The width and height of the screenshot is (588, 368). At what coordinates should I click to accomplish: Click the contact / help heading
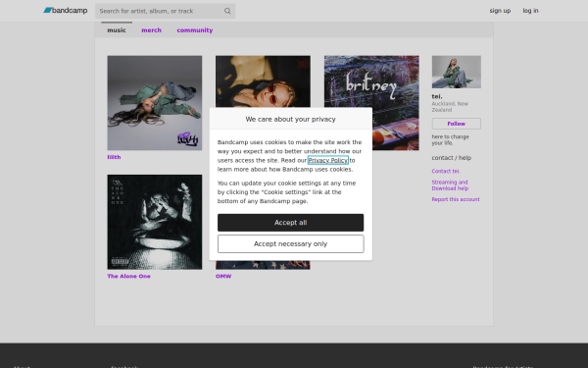452,158
